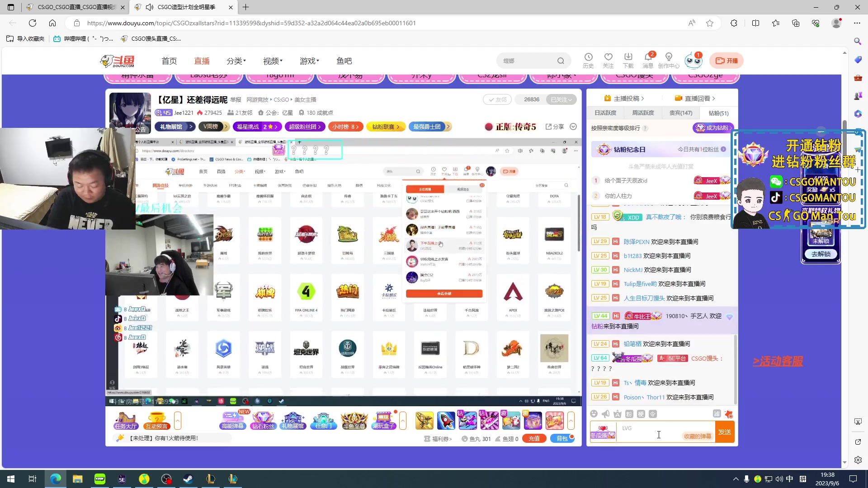Screen dimensions: 868x488
Task: Toggle the 粉 fan-badge danmaku mode
Action: pos(629,413)
